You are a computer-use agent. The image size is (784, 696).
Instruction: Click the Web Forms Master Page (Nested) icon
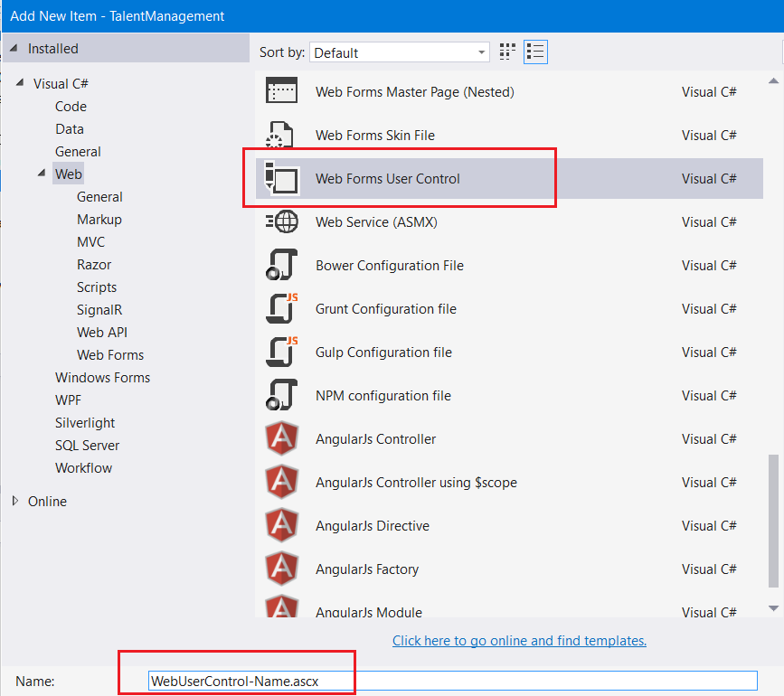281,92
